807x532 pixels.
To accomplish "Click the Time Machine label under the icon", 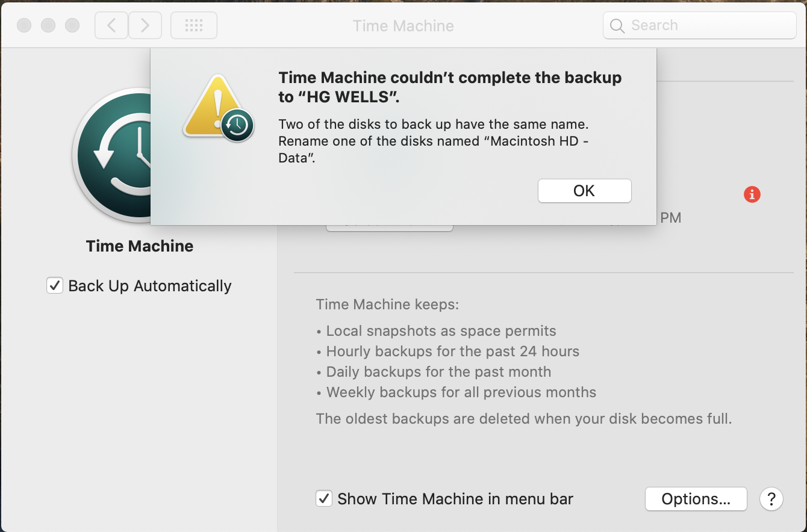I will (x=140, y=246).
